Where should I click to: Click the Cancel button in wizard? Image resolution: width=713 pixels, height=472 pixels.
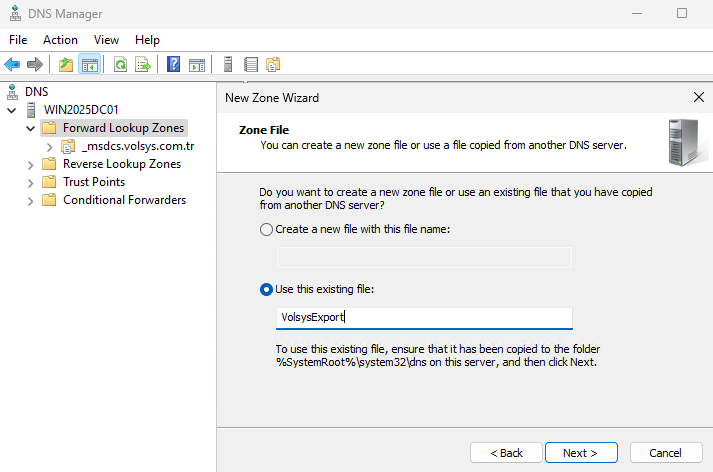[665, 453]
